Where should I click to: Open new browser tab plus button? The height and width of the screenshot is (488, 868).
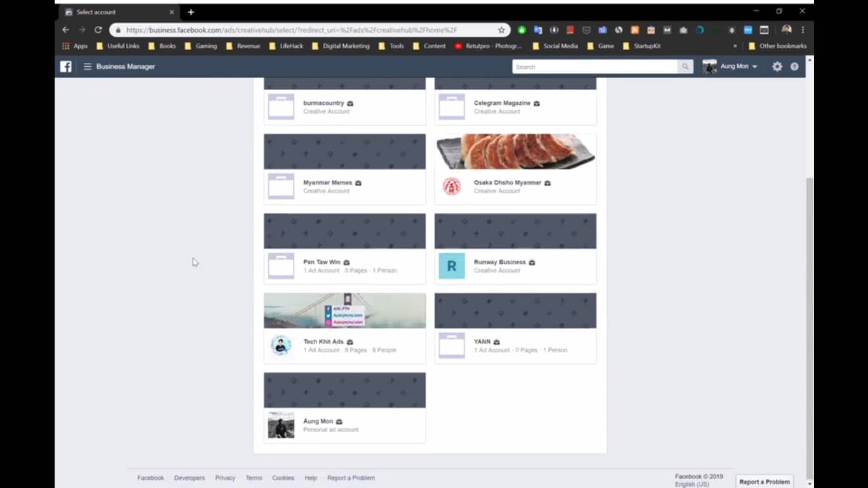click(x=191, y=12)
